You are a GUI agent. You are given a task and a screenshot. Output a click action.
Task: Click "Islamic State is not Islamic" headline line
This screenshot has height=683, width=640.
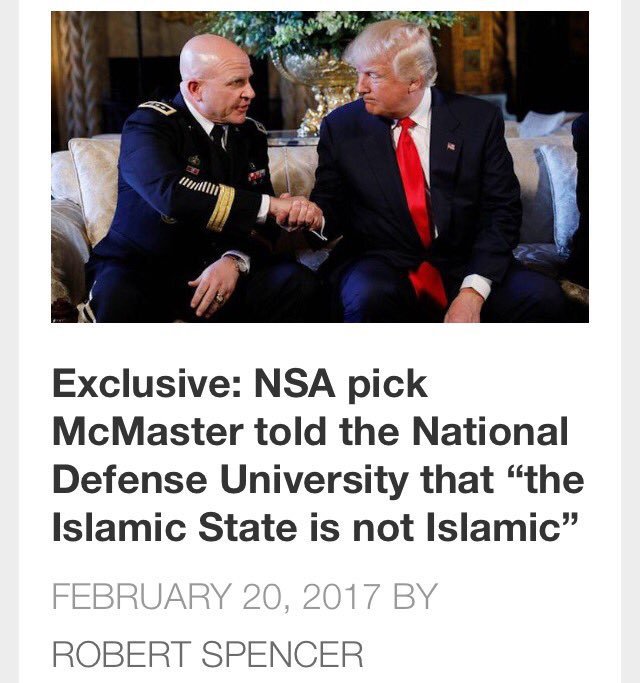coord(316,527)
